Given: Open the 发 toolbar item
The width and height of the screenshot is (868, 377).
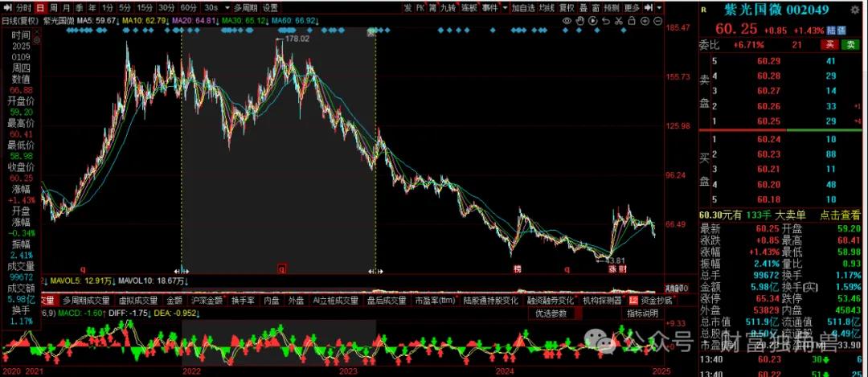Looking at the screenshot, I should pos(407,8).
